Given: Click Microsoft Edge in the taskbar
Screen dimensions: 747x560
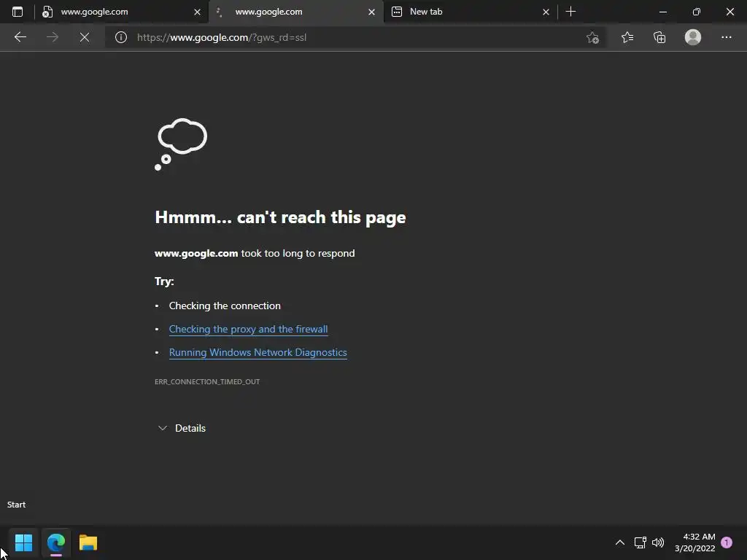Looking at the screenshot, I should [55, 542].
